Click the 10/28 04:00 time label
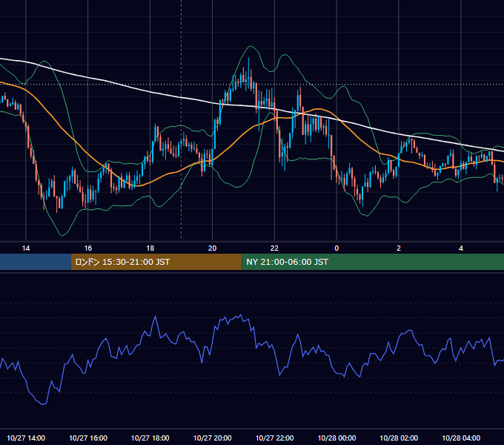 point(461,438)
